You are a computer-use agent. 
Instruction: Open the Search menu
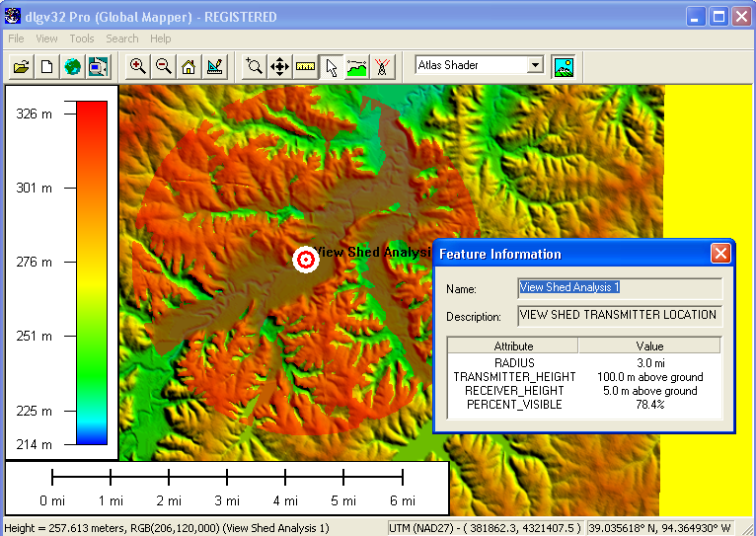tap(122, 38)
